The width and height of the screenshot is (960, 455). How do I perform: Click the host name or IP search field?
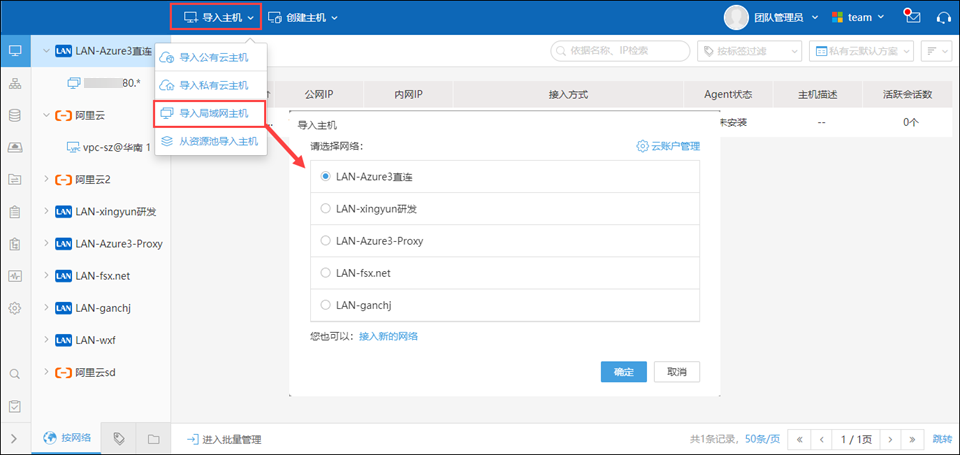[x=622, y=50]
